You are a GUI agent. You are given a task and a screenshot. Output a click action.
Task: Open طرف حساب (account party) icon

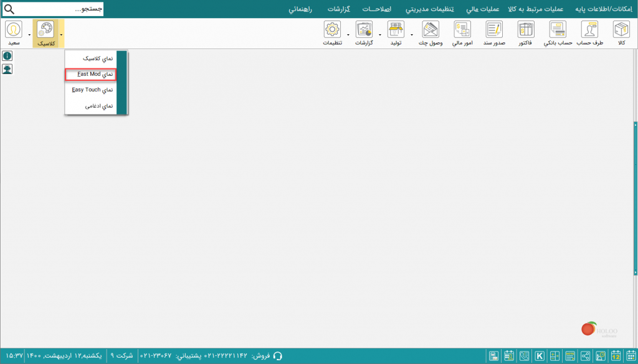589,30
